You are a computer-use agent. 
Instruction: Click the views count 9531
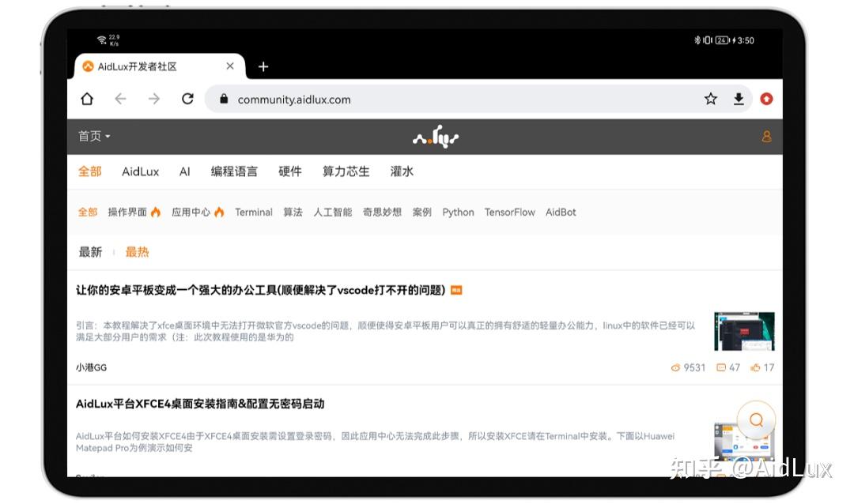point(688,368)
